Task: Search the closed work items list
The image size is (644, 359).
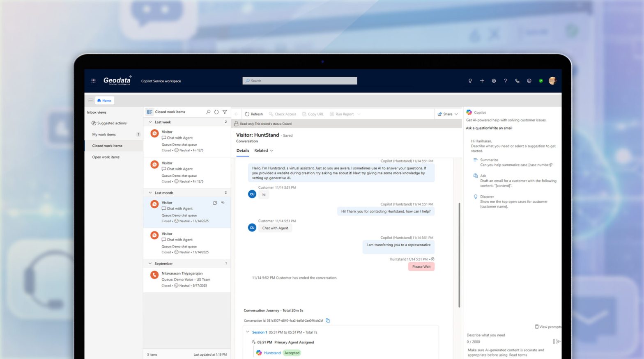Action: tap(208, 112)
